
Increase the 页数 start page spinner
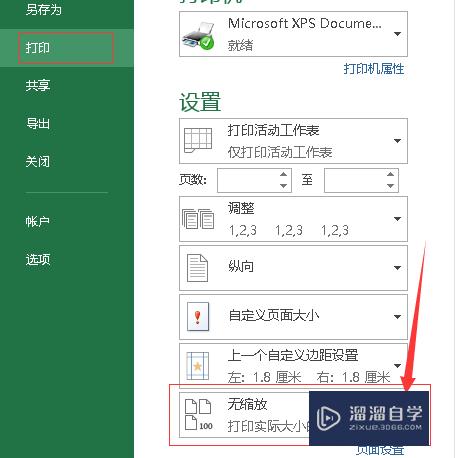284,174
